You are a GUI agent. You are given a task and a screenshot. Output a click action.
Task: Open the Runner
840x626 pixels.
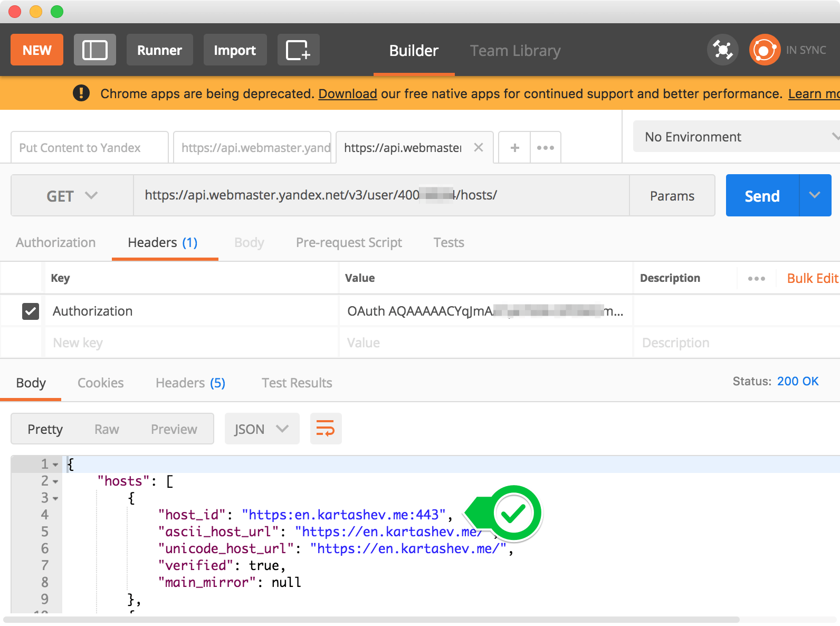pyautogui.click(x=160, y=50)
